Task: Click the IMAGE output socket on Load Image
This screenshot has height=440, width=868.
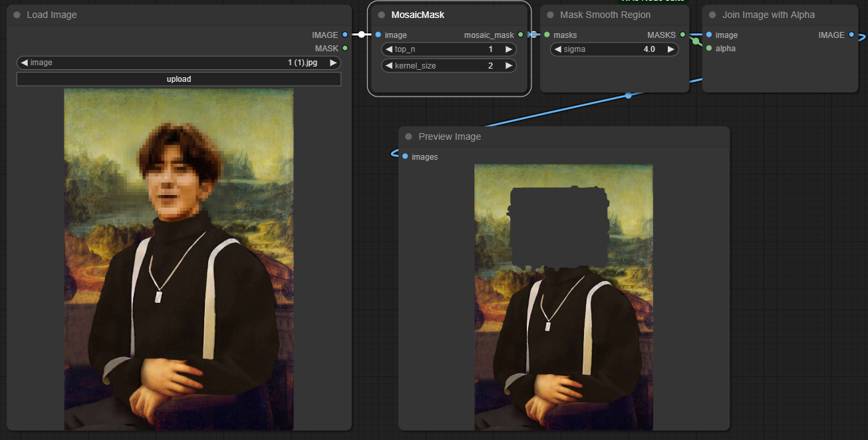Action: click(345, 35)
